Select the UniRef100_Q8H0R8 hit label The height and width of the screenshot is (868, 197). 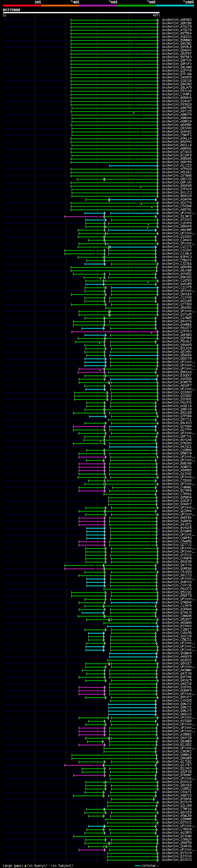(x=177, y=267)
